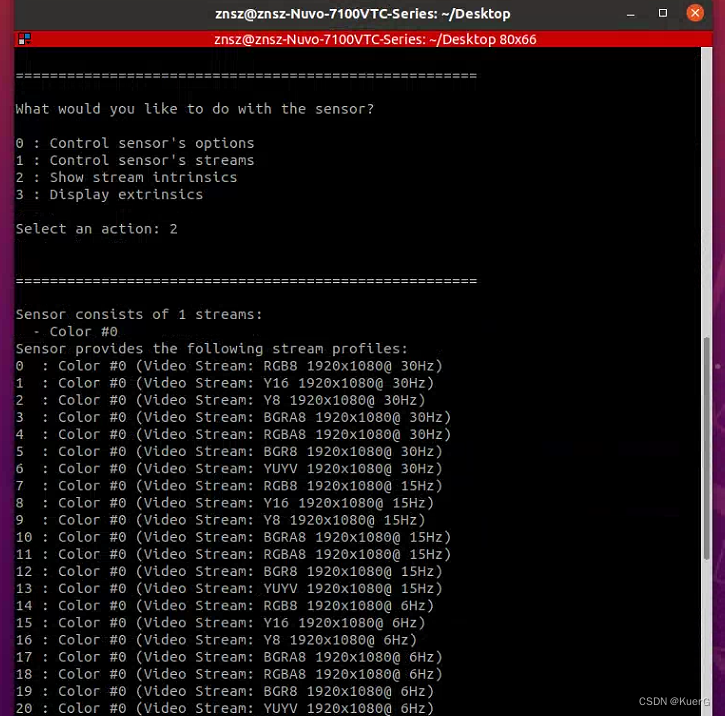Click profile 4 row RGBA8 1920x1080@ 30Hz
Viewport: 725px width, 716px height.
[233, 434]
